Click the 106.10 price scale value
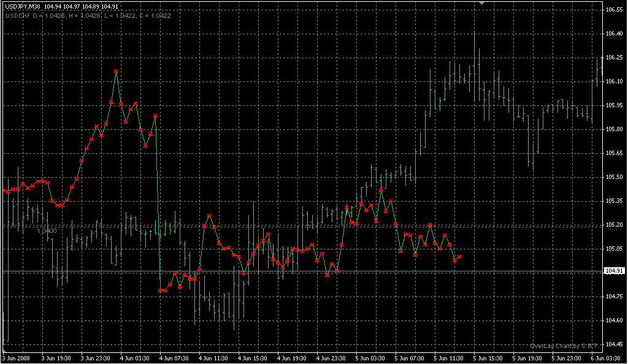This screenshot has width=628, height=364. point(614,82)
